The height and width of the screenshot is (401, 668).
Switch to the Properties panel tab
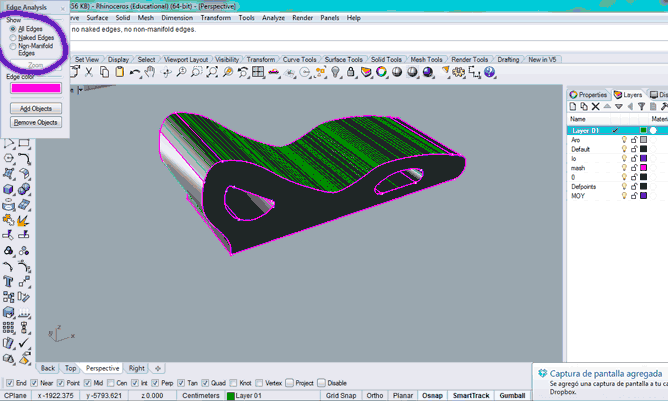(589, 95)
